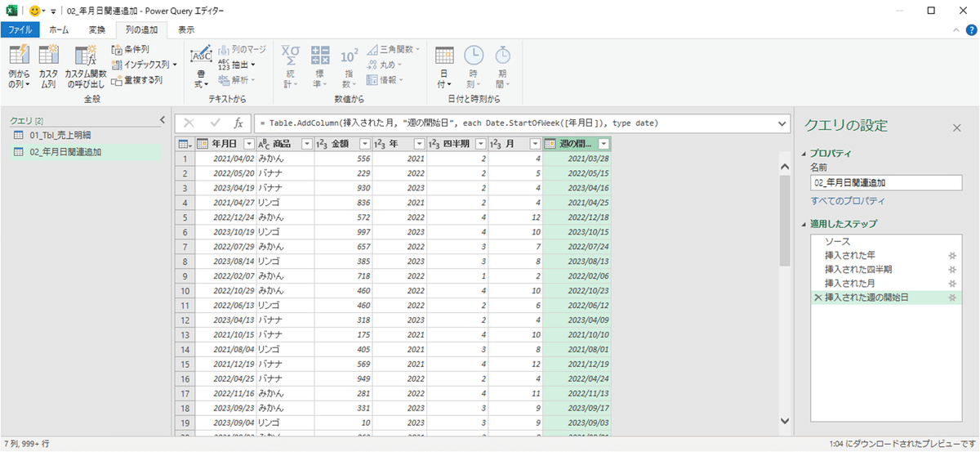980x452 pixels.
Task: Open the 指数 scientific menu
Action: [x=349, y=66]
